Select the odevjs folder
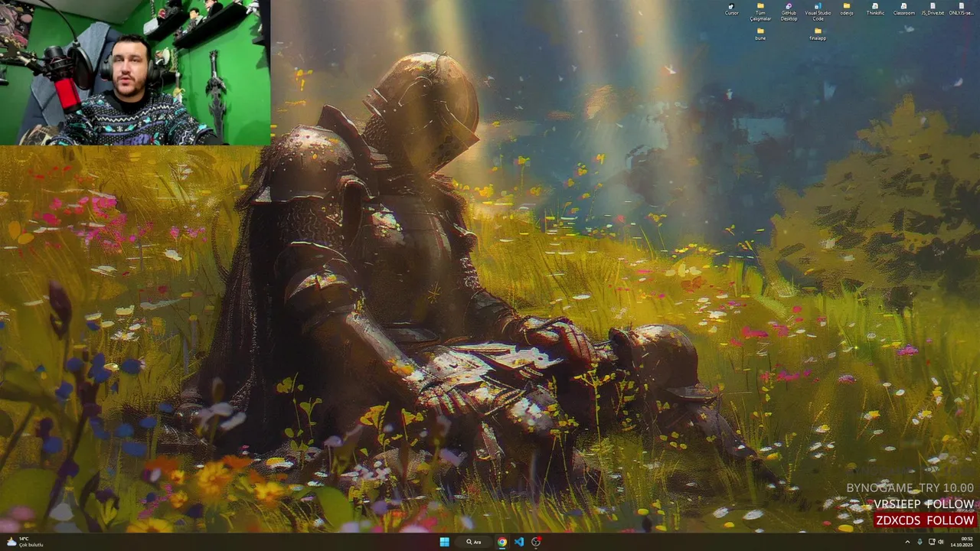 [847, 8]
